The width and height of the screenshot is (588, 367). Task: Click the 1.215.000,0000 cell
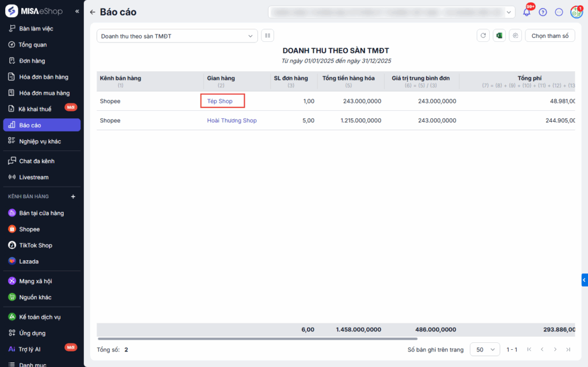point(361,121)
